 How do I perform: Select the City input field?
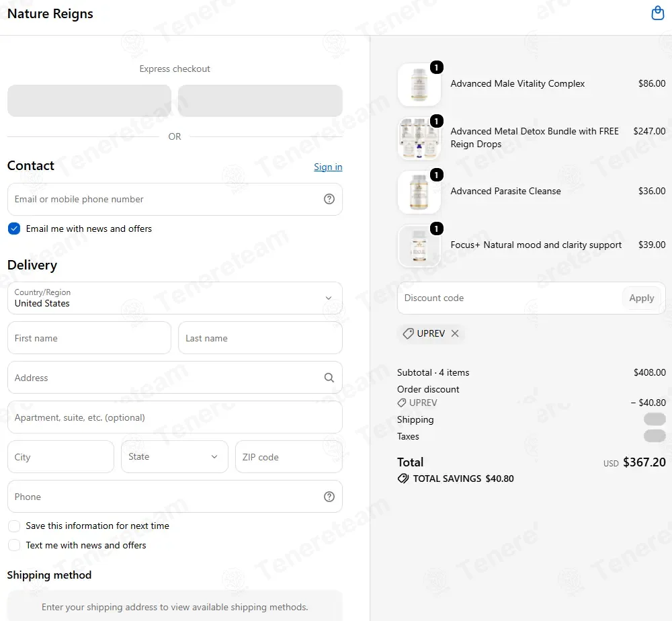point(61,457)
